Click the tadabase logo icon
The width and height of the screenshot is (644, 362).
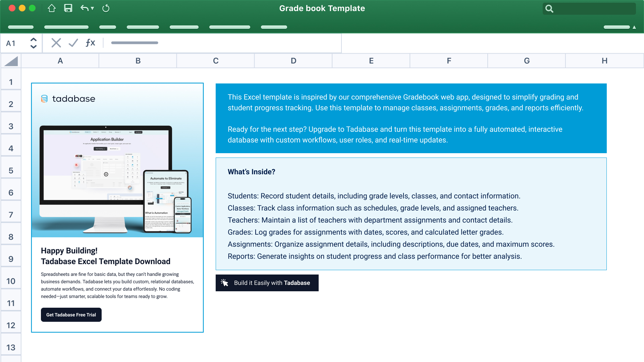(44, 99)
